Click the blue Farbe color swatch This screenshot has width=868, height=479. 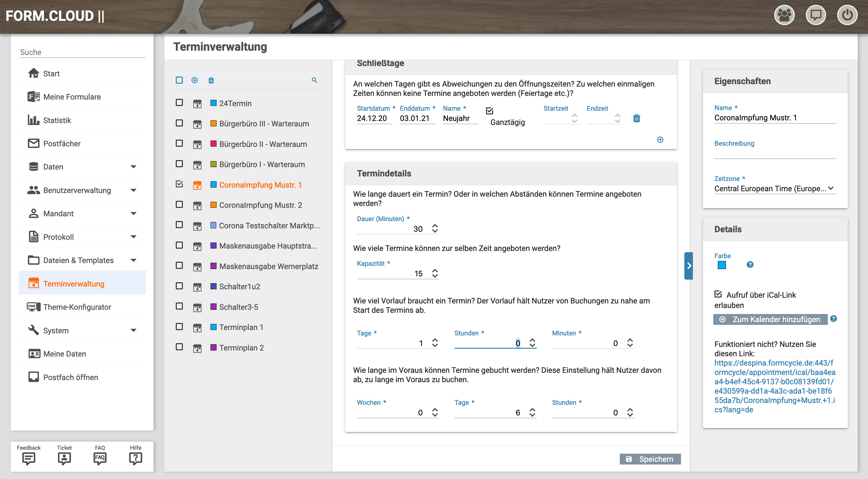click(x=721, y=265)
